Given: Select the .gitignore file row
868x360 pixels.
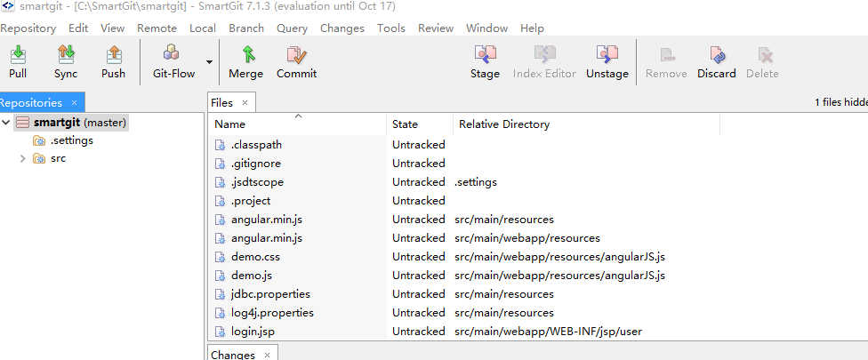Looking at the screenshot, I should coord(537,164).
